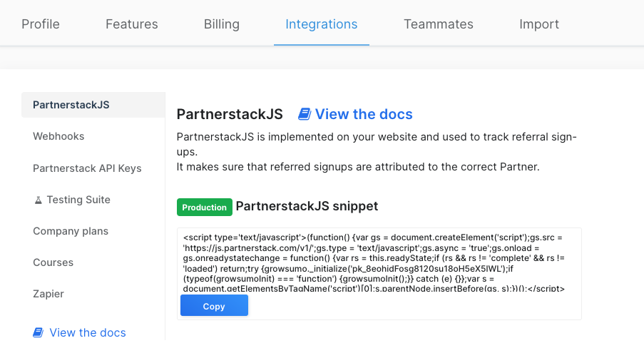
Task: Switch to the Features tab
Action: (131, 24)
